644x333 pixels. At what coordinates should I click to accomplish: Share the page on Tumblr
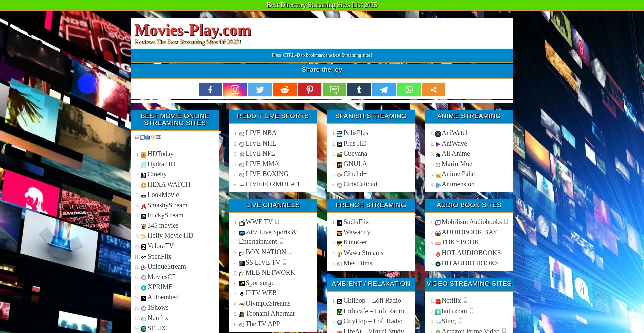coord(359,90)
